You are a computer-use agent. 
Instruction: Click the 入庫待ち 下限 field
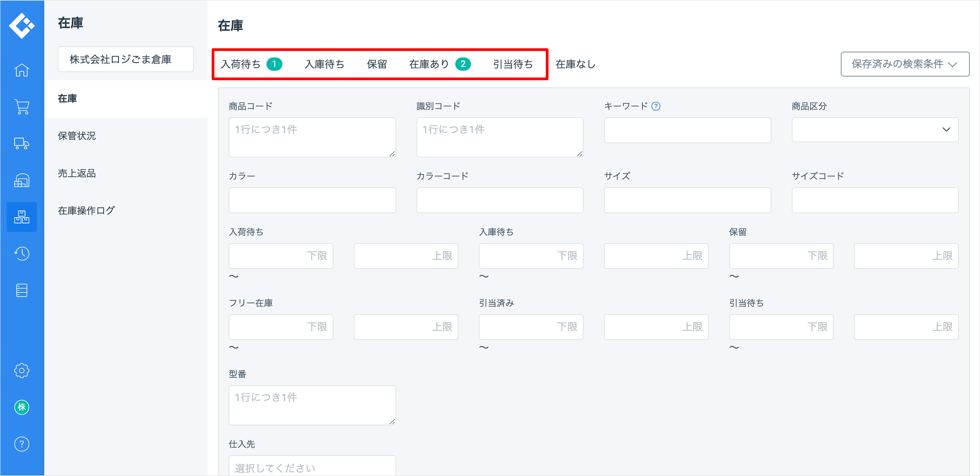[x=531, y=256]
